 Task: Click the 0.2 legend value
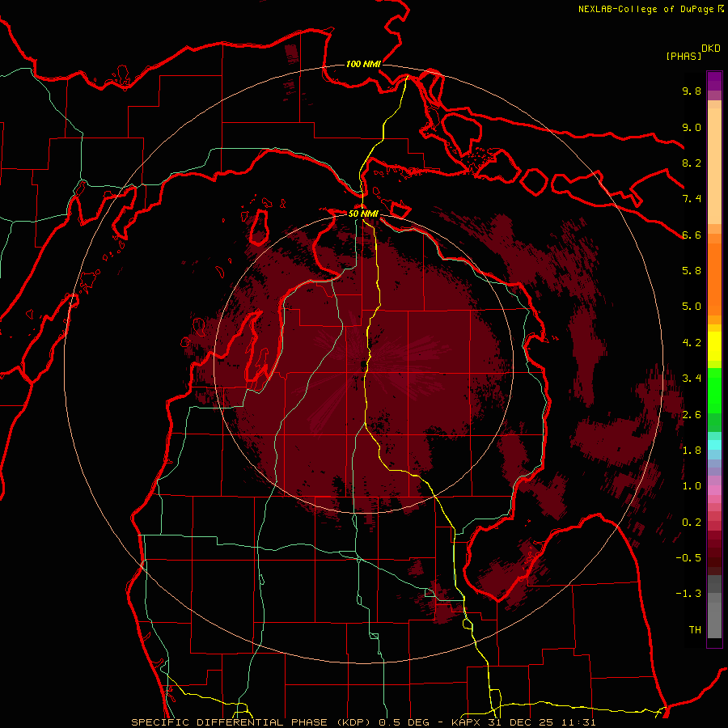click(692, 523)
